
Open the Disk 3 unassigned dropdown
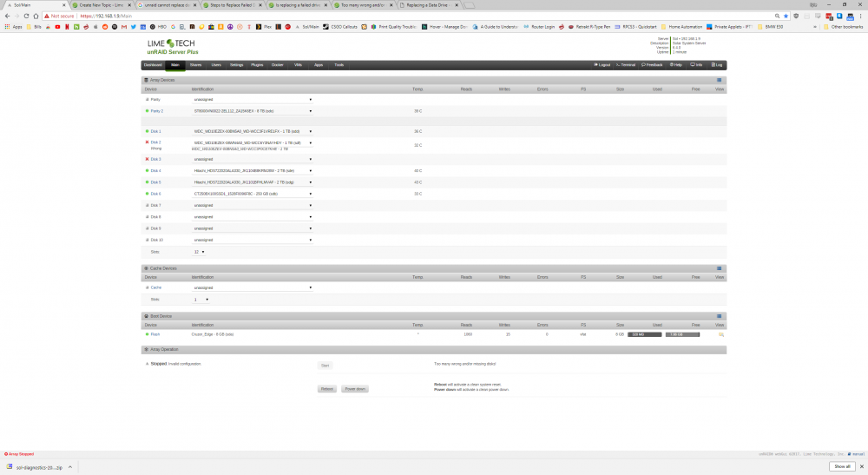[x=253, y=159]
